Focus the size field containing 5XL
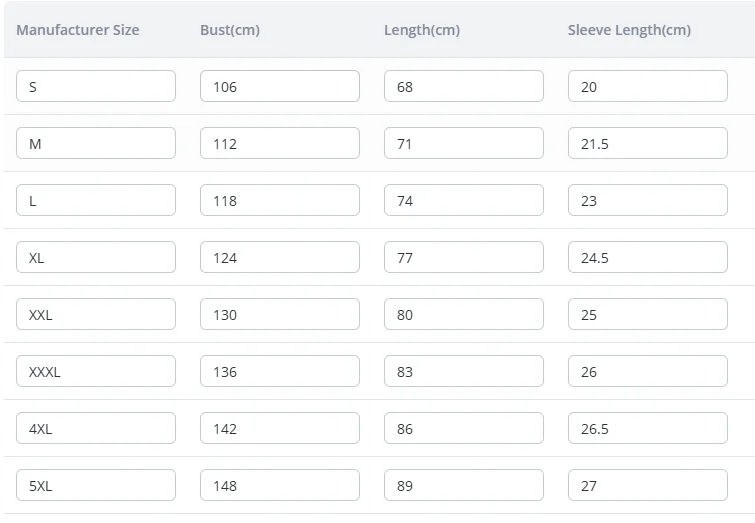This screenshot has height=523, width=755. [x=96, y=485]
